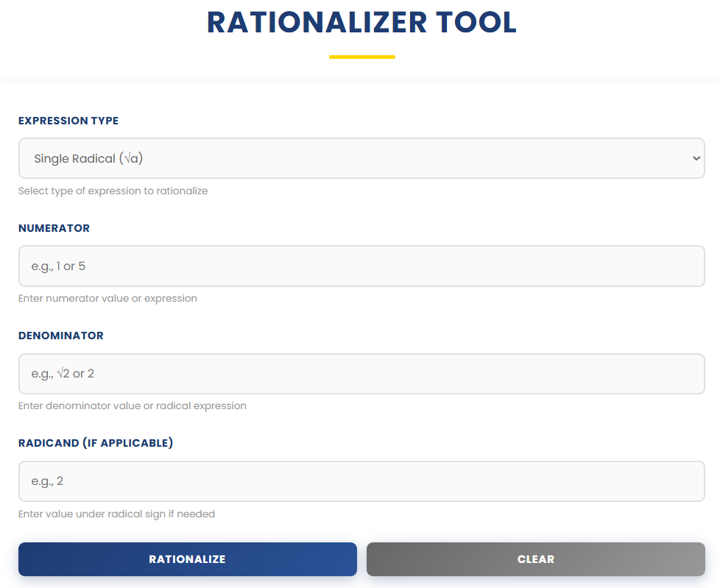Screen dimensions: 720x588
Task: Click 'Enter denominator value or radical expression' text
Action: [132, 405]
